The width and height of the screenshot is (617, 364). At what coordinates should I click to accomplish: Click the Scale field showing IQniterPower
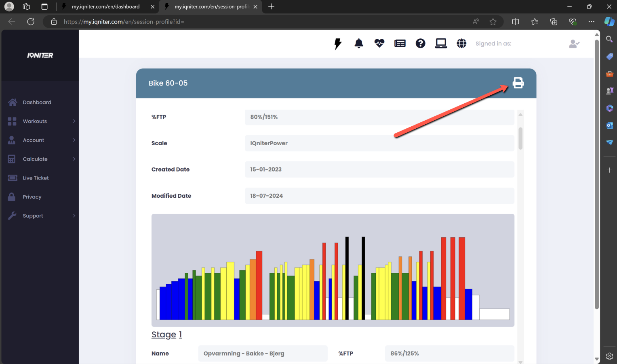point(379,143)
